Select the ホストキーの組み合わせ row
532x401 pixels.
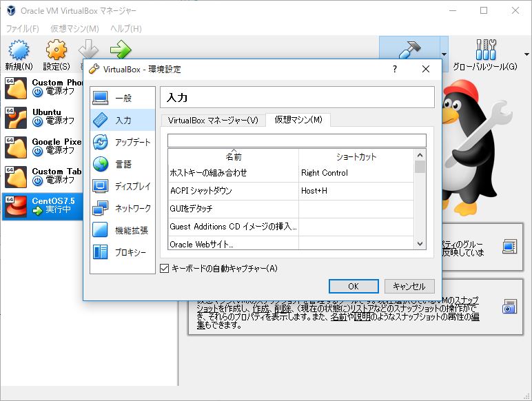tap(291, 173)
